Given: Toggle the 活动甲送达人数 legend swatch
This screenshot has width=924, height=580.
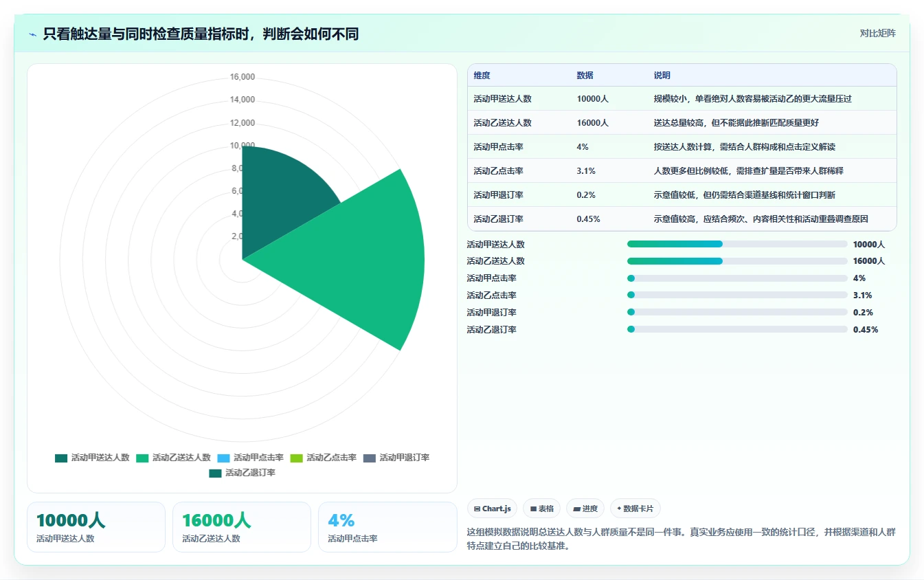Looking at the screenshot, I should click(x=61, y=458).
